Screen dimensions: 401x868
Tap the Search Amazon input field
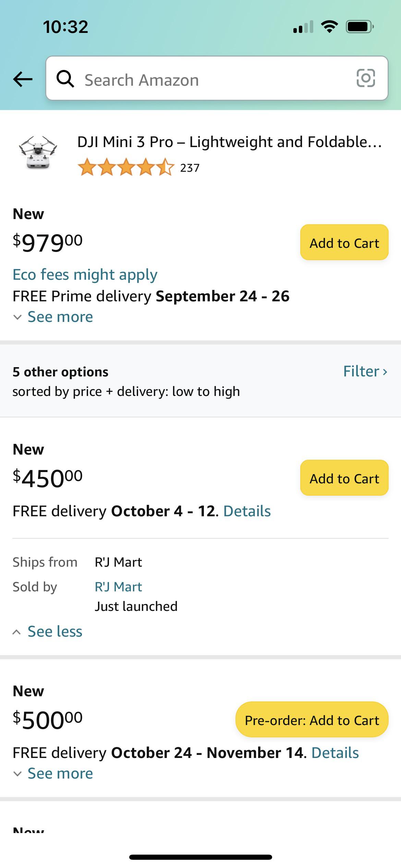206,79
